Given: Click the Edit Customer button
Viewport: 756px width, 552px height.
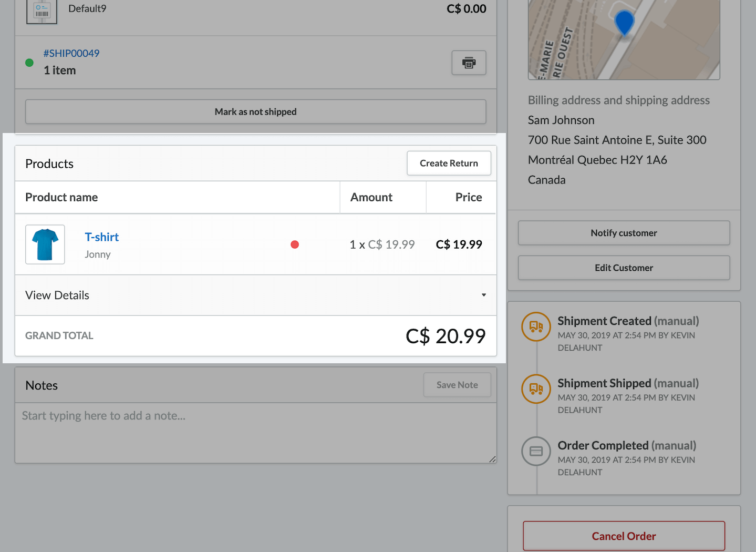Looking at the screenshot, I should tap(624, 268).
